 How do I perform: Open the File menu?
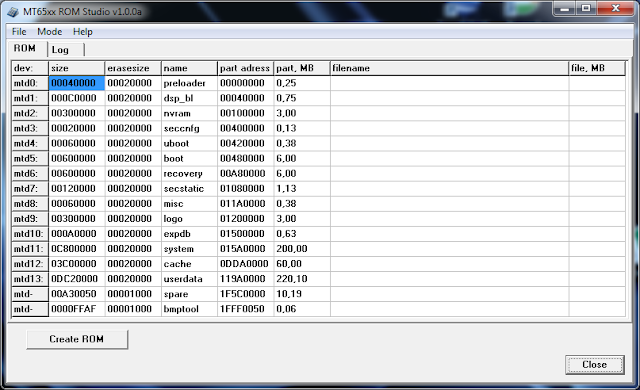tap(19, 32)
